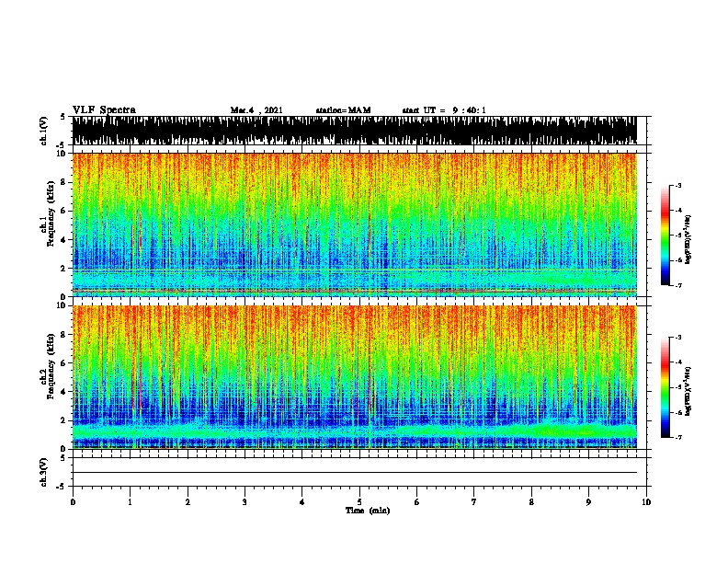Click the "VLF Spectra" plot title
This screenshot has height=563, width=728.
104,110
